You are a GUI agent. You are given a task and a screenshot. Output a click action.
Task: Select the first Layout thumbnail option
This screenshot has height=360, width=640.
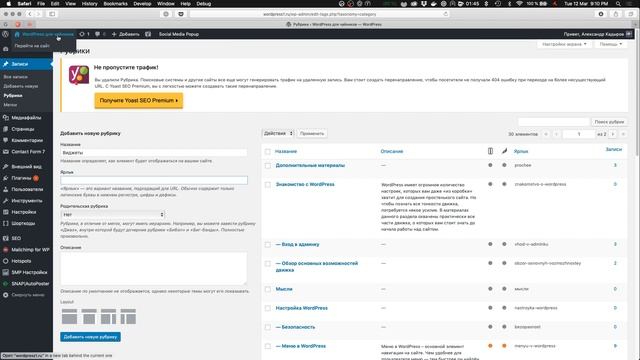69,316
